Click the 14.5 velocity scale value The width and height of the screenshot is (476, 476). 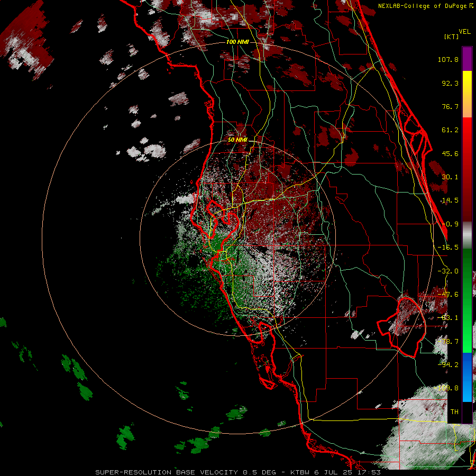pyautogui.click(x=450, y=200)
